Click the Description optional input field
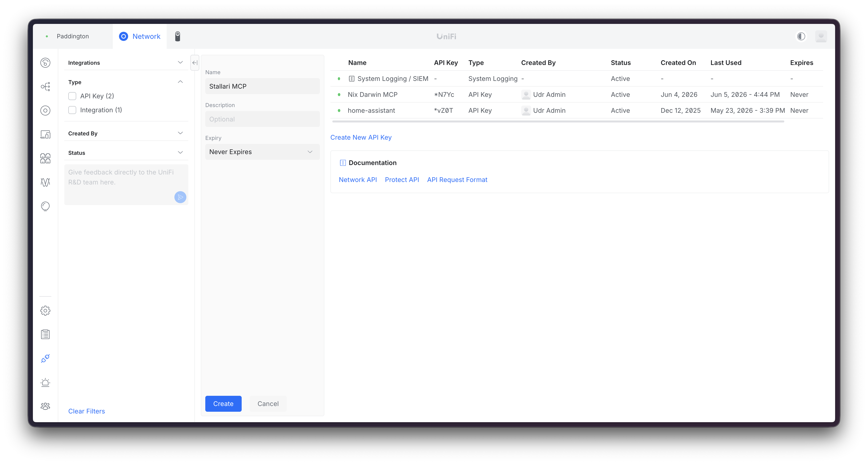This screenshot has width=868, height=464. tap(262, 119)
